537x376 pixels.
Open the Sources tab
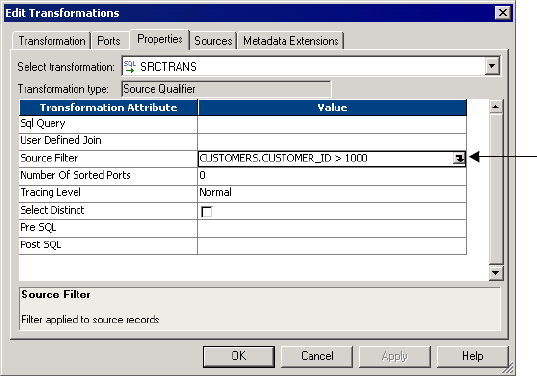coord(213,41)
